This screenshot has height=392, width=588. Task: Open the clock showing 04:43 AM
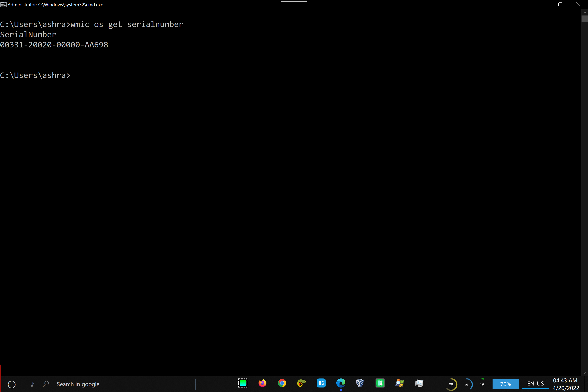565,384
